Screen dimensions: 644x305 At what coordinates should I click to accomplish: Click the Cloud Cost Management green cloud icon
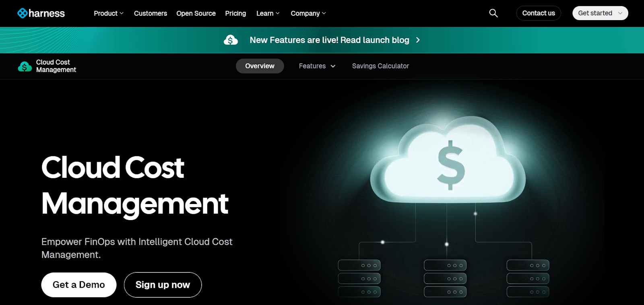pos(25,66)
